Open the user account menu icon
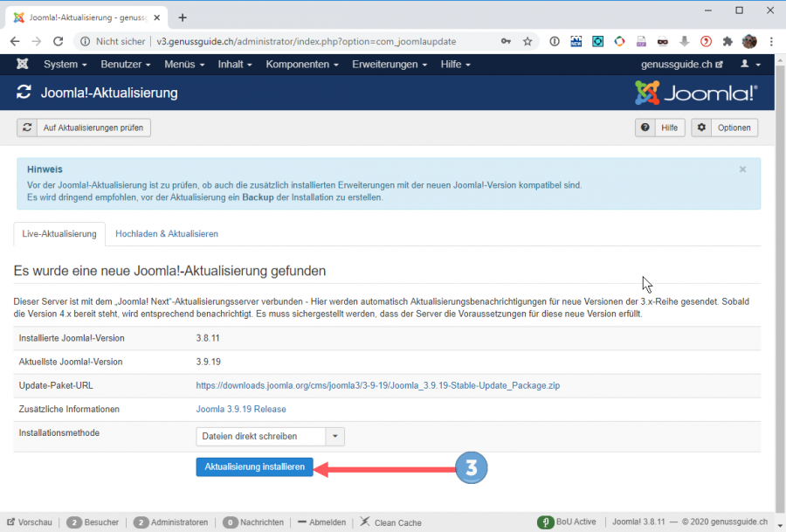The height and width of the screenshot is (532, 786). 750,64
